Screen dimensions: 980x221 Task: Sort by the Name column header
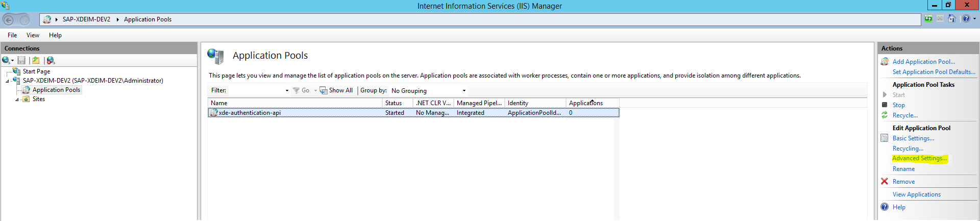click(295, 103)
